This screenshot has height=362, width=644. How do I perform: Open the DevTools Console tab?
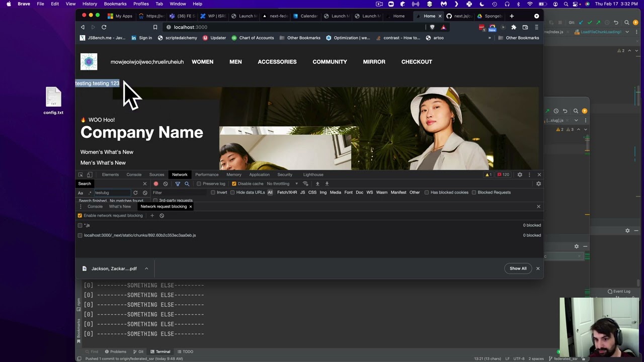point(134,174)
